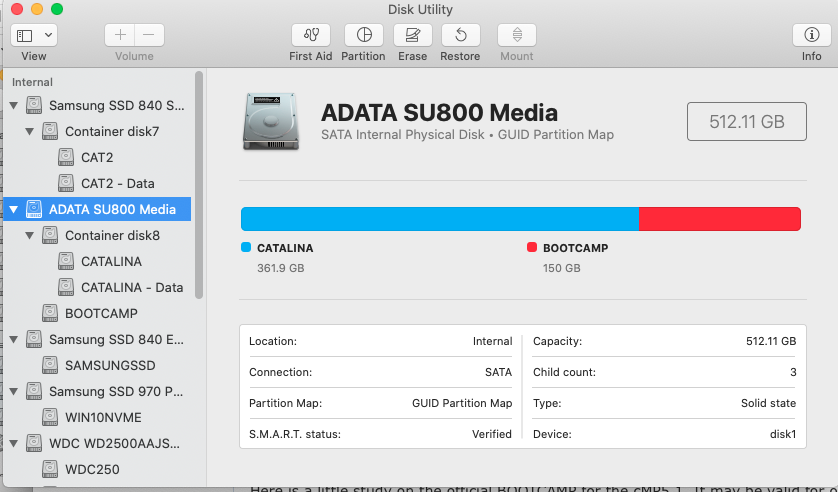Collapse the Samsung SSD 970 P... disk
This screenshot has height=492, width=838.
[14, 392]
